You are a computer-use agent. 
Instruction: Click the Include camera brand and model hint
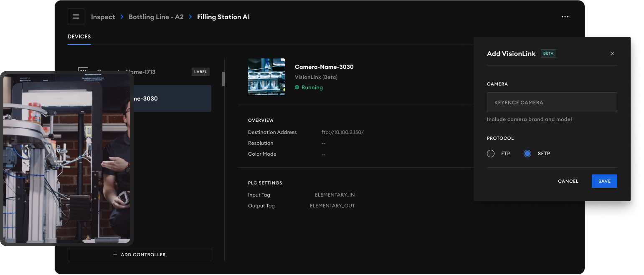tap(530, 119)
